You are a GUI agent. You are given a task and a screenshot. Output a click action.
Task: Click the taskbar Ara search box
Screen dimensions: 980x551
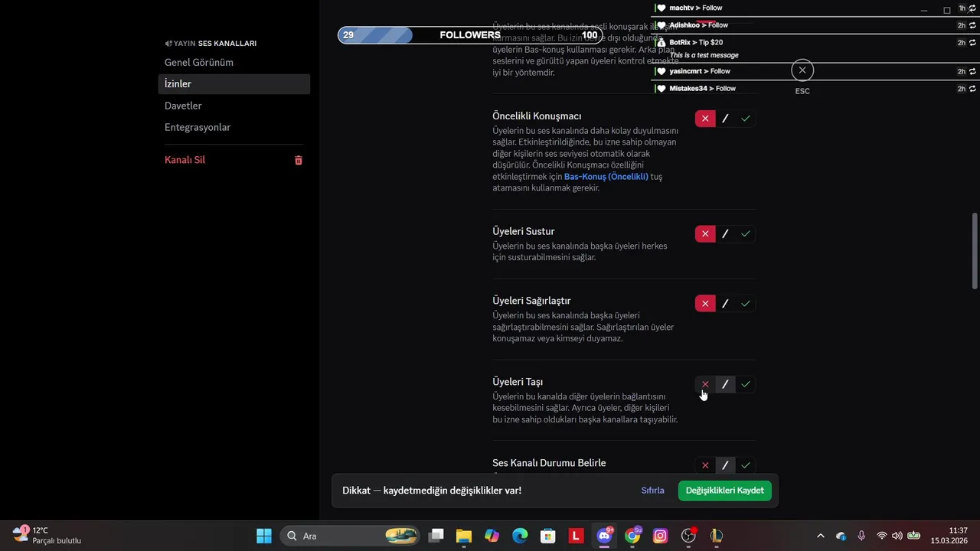[x=351, y=536]
